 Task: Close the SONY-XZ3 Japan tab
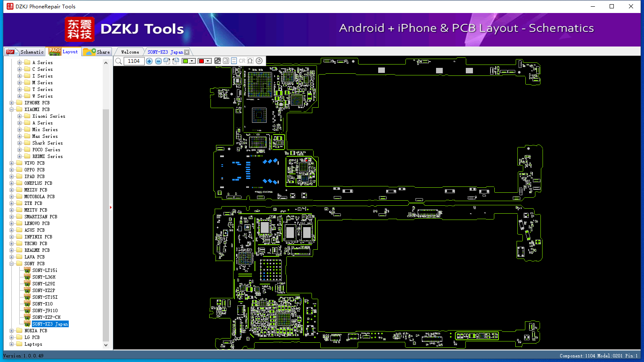pos(187,52)
